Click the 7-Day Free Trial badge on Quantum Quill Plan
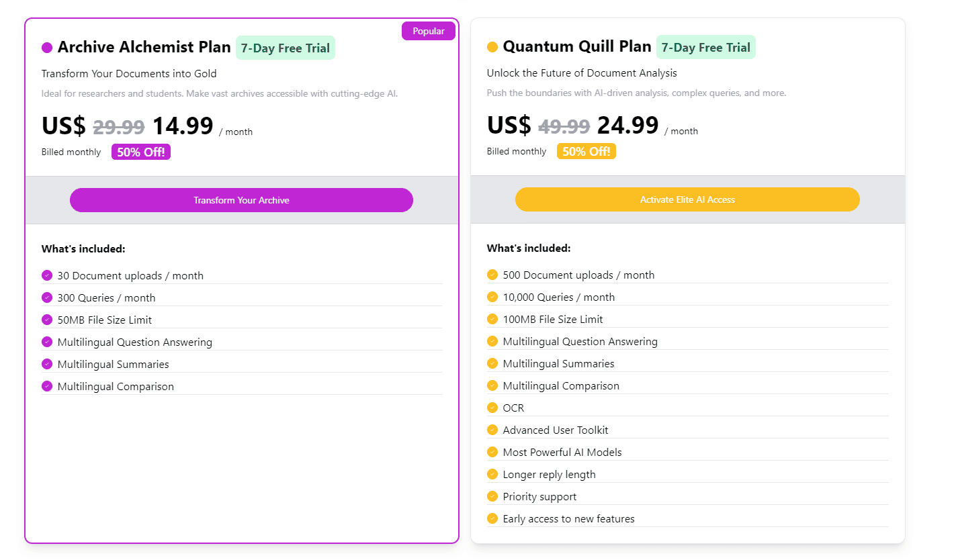Viewport: 956px width, 560px height. pos(705,47)
